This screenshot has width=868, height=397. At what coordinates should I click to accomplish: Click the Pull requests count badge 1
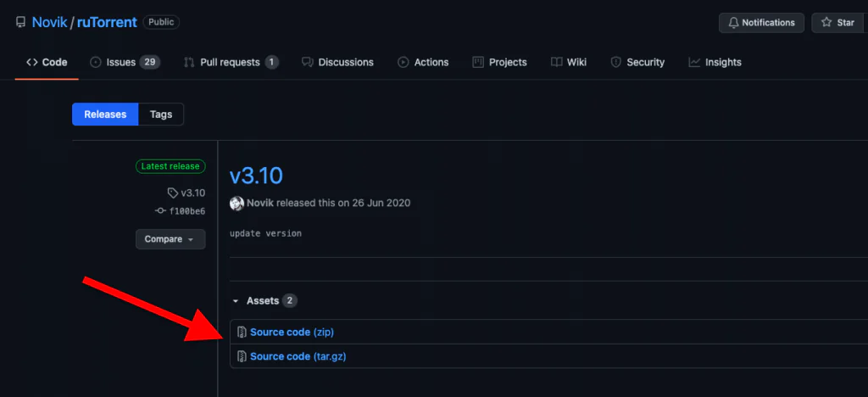click(271, 62)
